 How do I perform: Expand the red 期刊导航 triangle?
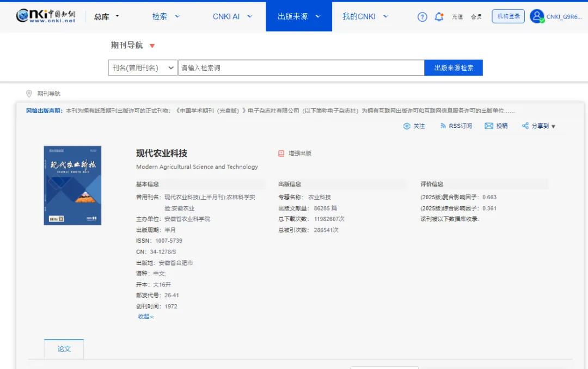click(x=152, y=46)
